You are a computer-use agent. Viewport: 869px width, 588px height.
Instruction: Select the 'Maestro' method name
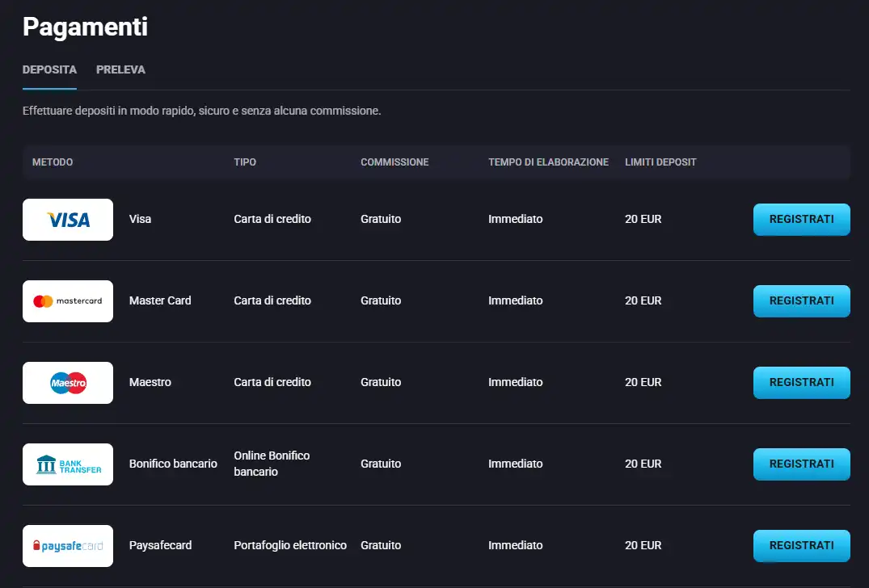coord(150,382)
